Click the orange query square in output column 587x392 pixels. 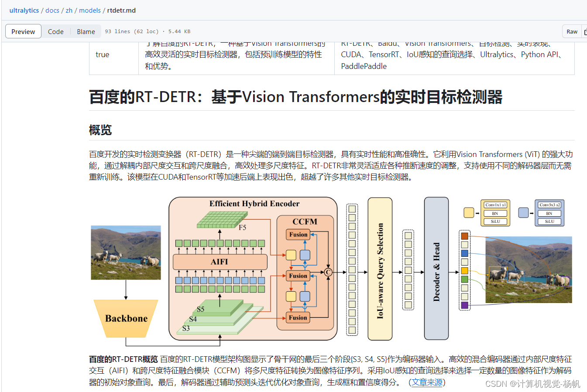465,236
